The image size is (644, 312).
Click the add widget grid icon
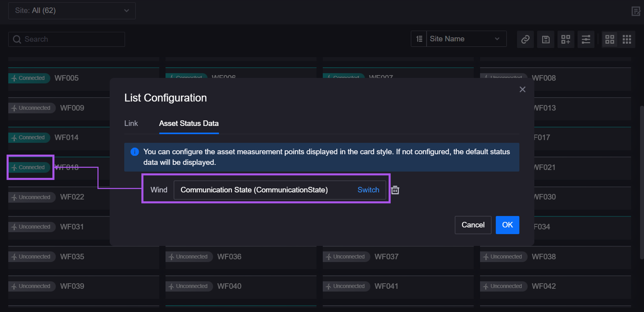point(566,39)
